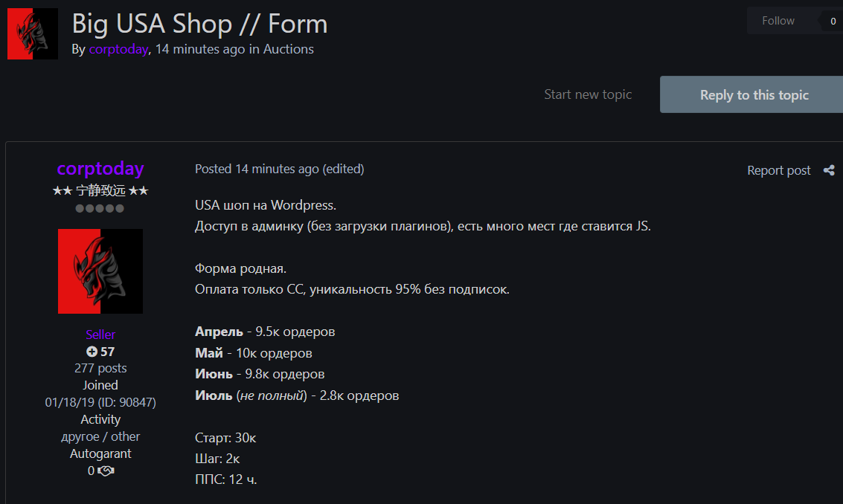843x504 pixels.
Task: Click the share post icon
Action: [x=828, y=170]
